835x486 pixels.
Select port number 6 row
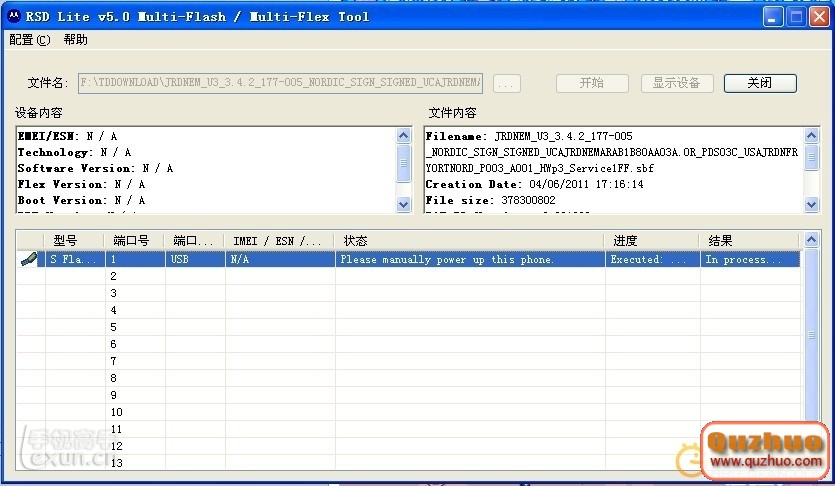pos(408,344)
